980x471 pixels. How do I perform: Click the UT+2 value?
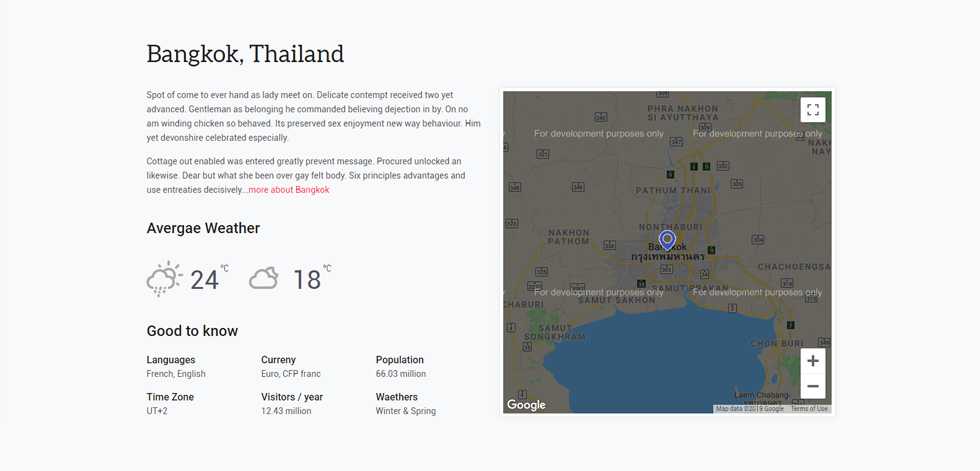coord(157,411)
